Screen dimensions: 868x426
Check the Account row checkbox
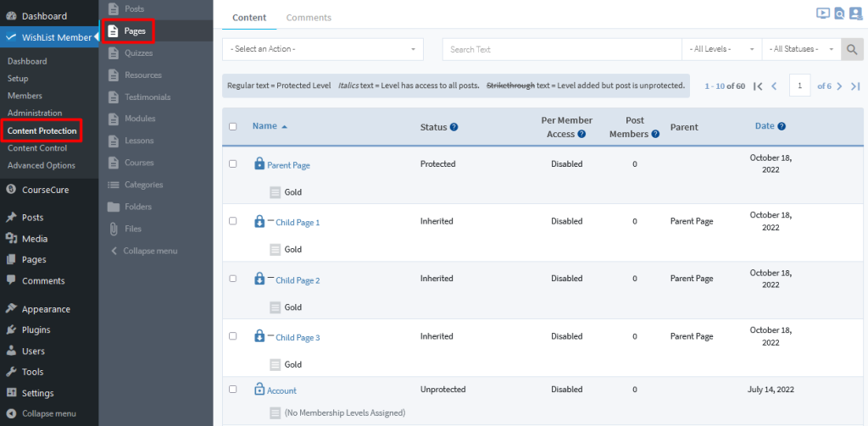click(x=232, y=389)
